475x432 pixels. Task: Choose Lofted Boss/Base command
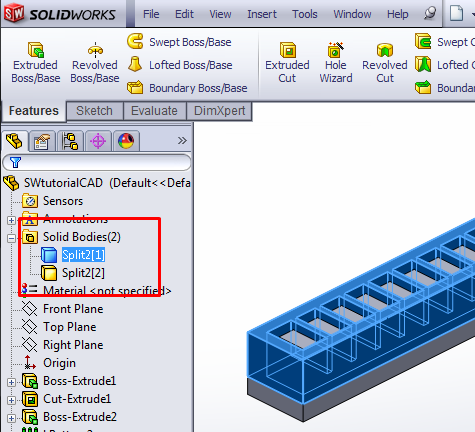[180, 65]
